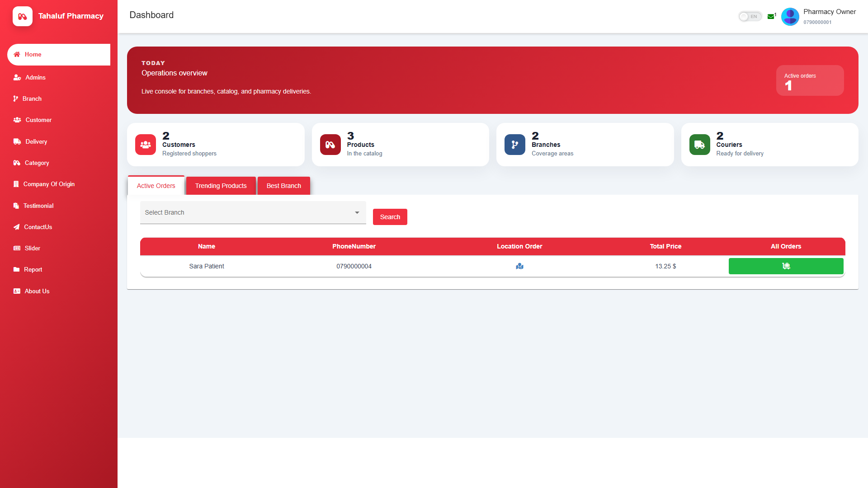This screenshot has width=868, height=488.
Task: Open Home in the sidebar menu
Action: (59, 55)
